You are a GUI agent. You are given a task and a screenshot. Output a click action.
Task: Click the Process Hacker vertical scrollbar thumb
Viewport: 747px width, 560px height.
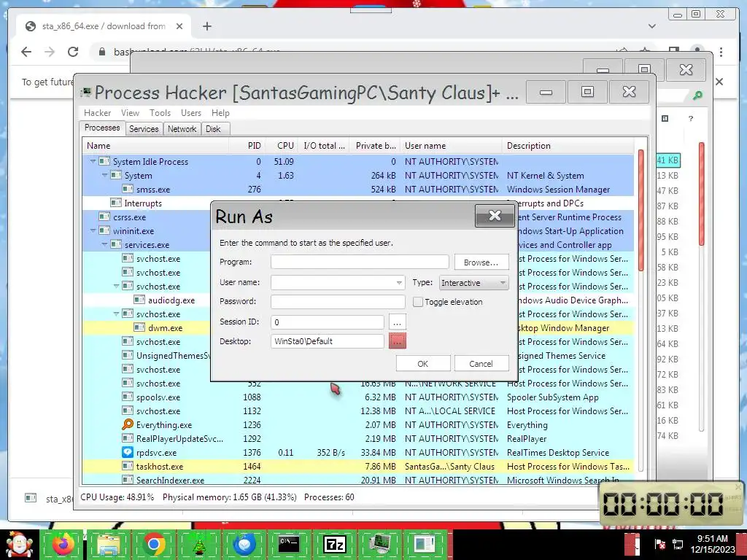[640, 210]
